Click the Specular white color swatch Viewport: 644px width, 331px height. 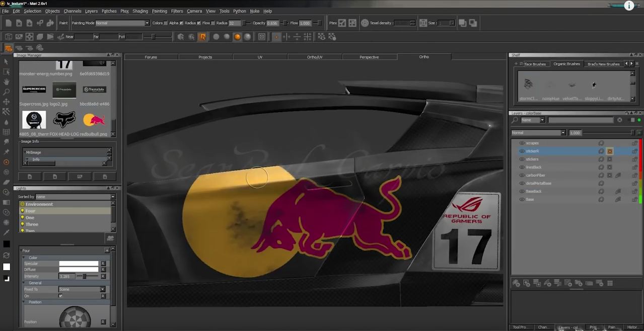(x=79, y=264)
